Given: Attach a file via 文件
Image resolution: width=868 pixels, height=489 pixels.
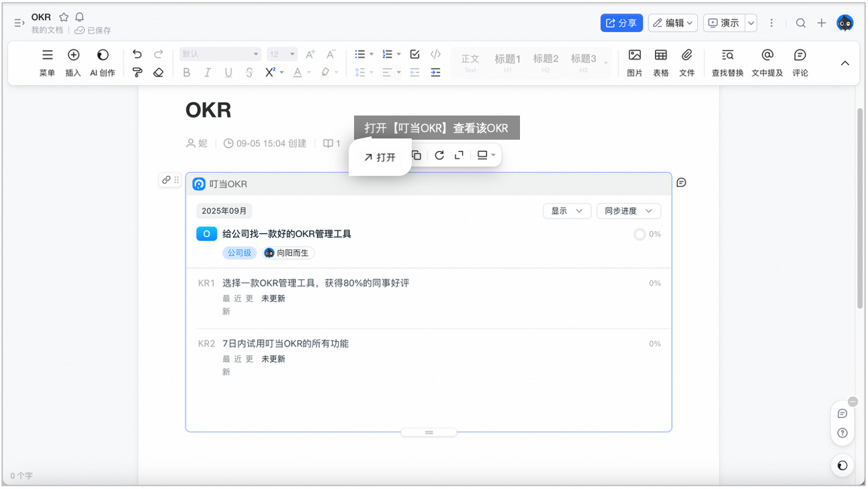Looking at the screenshot, I should coord(687,62).
